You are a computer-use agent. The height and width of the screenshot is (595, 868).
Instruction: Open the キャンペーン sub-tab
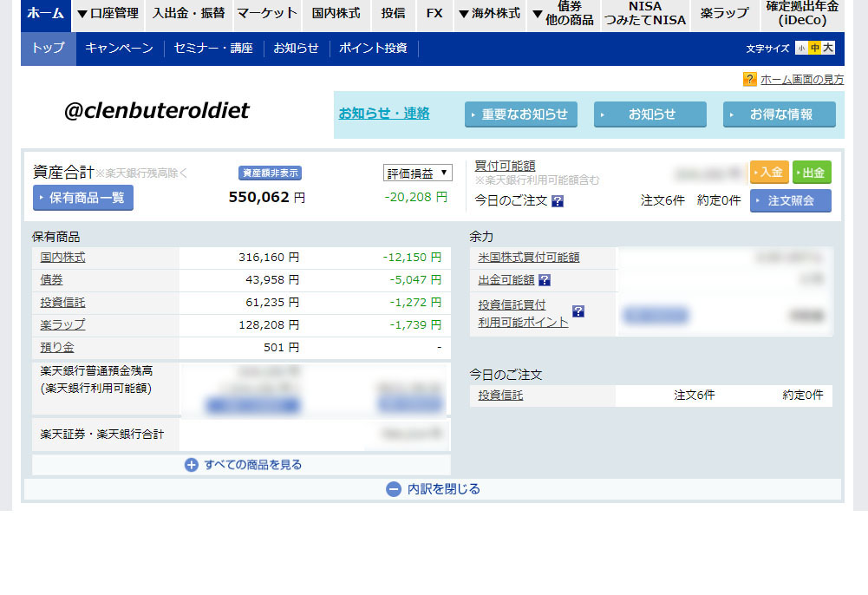120,49
